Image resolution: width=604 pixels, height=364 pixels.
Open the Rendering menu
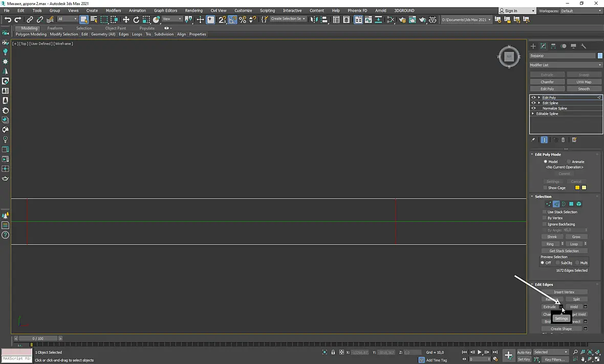click(193, 10)
